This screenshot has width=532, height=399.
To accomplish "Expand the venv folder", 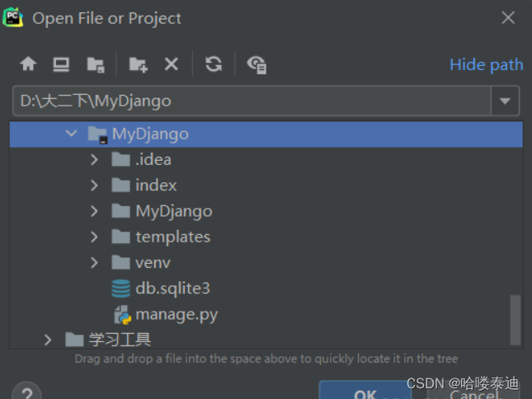I will point(96,262).
